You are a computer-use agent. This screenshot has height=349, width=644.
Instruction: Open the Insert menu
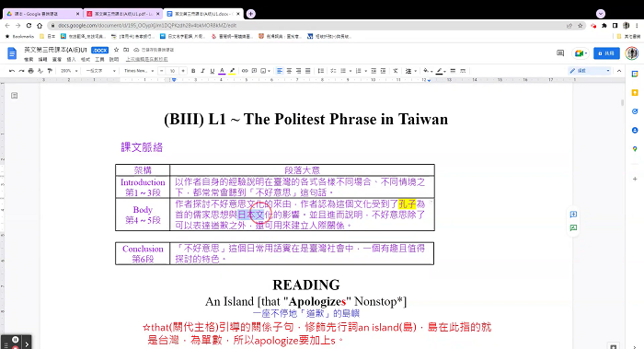coord(71,59)
